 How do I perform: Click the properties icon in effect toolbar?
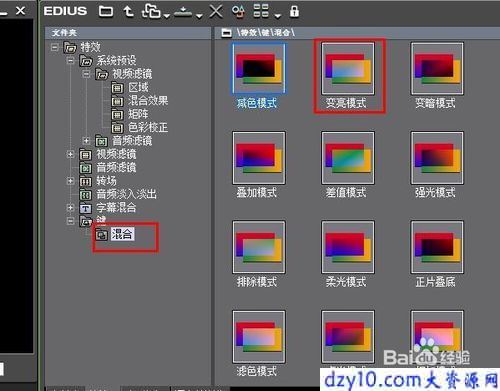tap(238, 12)
